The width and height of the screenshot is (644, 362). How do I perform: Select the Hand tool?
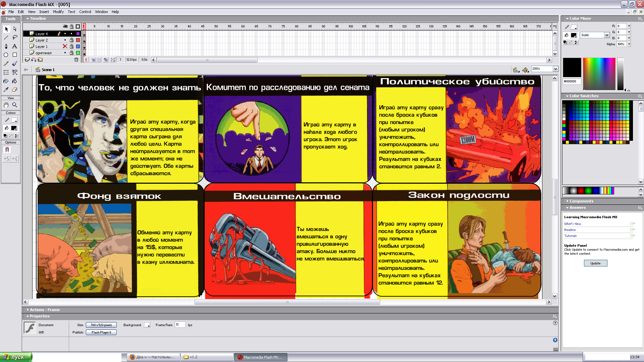point(6,105)
